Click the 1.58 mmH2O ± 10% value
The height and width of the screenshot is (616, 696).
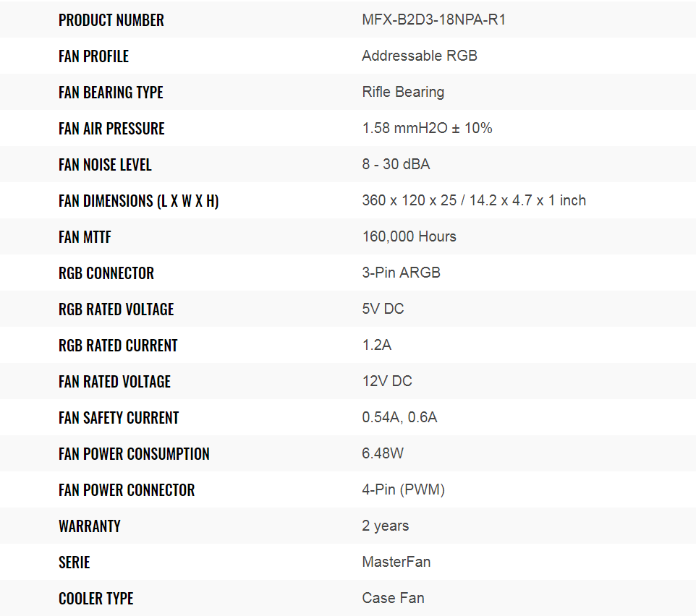(427, 128)
